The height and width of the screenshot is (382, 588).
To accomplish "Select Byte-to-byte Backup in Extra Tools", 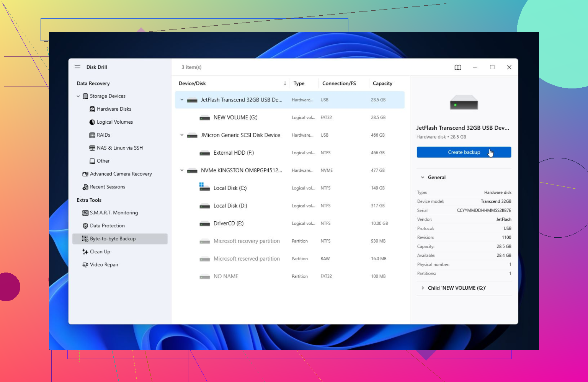I will pos(120,239).
